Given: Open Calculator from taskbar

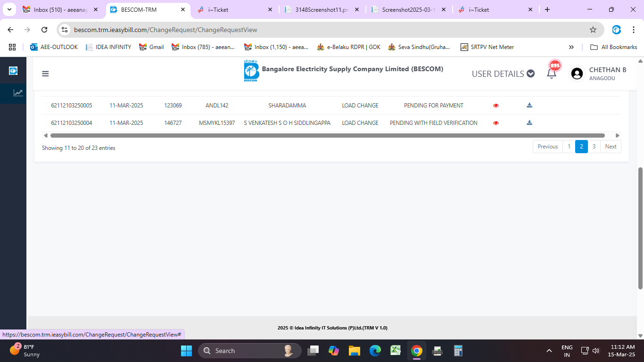Looking at the screenshot, I should [x=457, y=351].
